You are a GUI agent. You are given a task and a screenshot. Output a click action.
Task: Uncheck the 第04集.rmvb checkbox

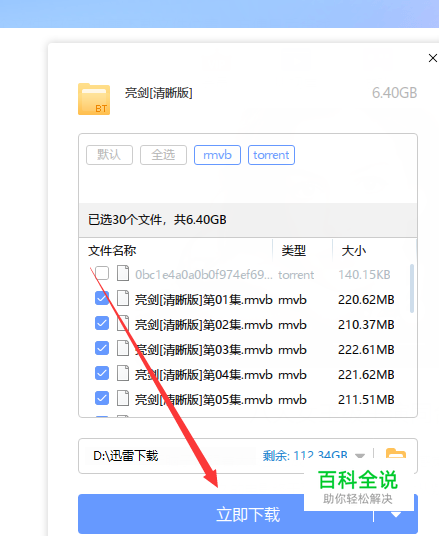pyautogui.click(x=102, y=373)
